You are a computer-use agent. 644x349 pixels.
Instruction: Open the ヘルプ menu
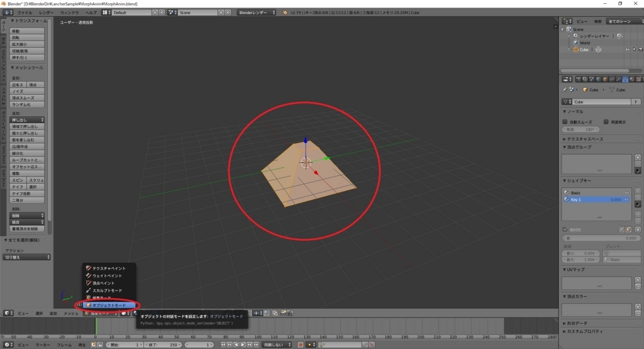[91, 13]
